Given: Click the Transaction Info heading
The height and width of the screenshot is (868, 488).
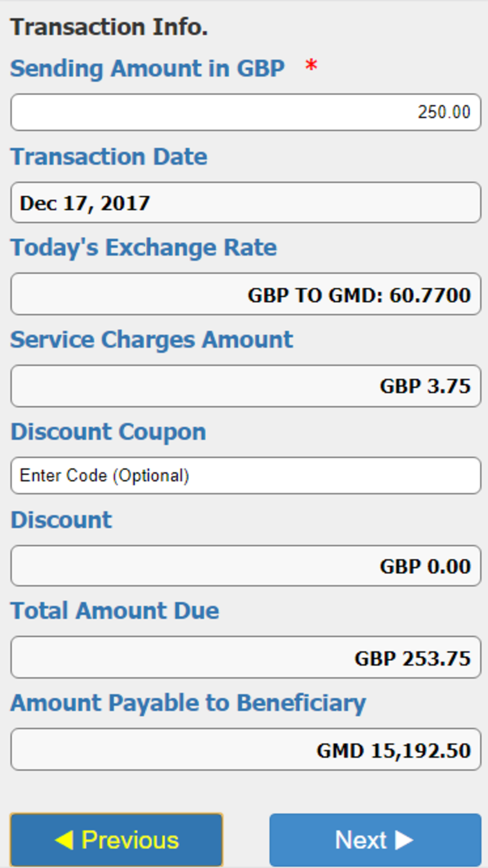Looking at the screenshot, I should coord(109,27).
